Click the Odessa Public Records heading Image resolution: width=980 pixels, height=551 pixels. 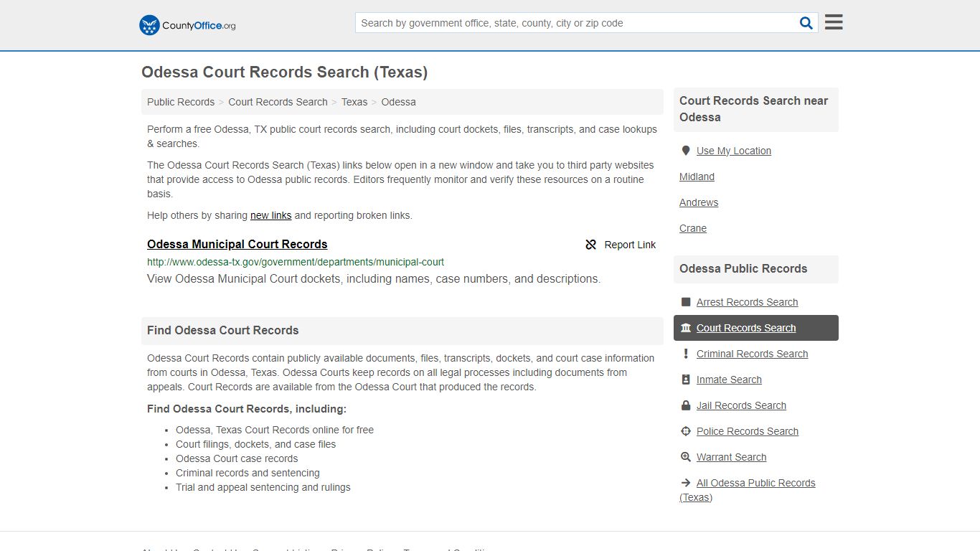[x=743, y=268]
